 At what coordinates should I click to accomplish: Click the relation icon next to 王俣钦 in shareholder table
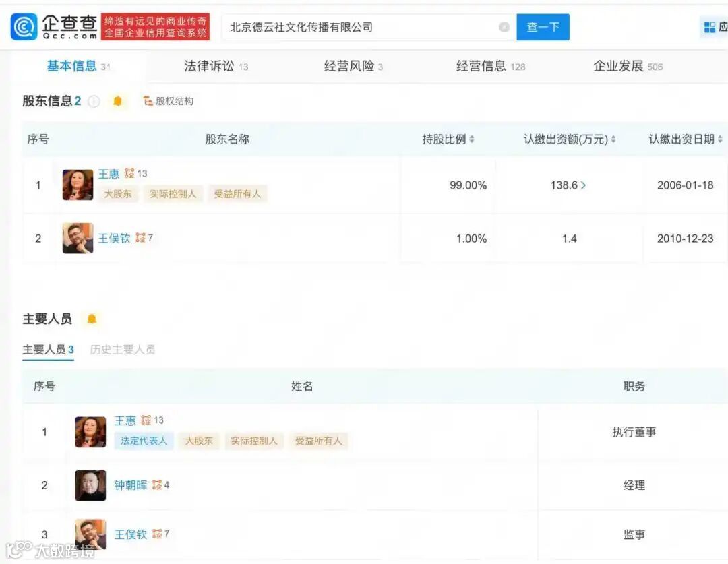point(140,238)
